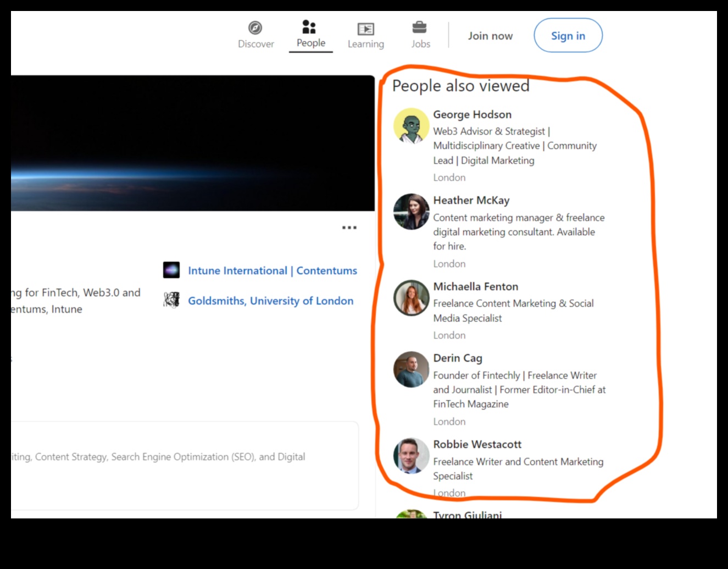Open Derin Cag's profile
Screen dimensions: 728x569
click(458, 358)
